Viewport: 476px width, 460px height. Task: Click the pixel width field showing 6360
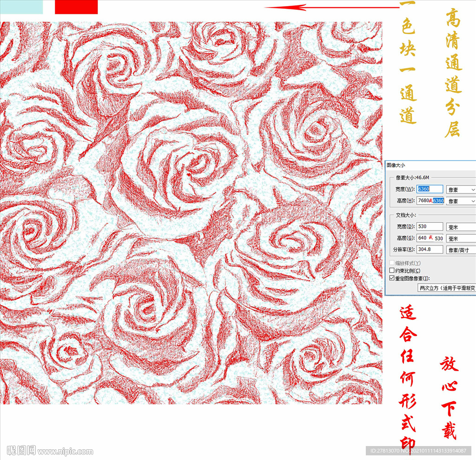[430, 189]
